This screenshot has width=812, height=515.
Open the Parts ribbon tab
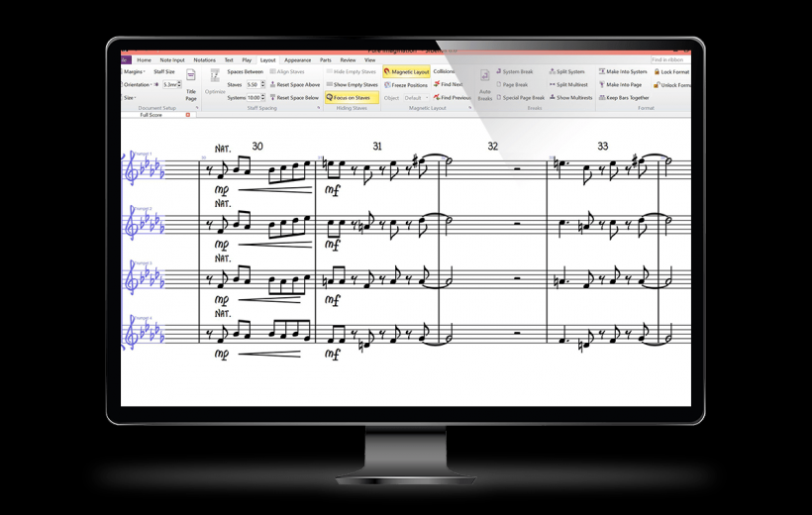coord(325,60)
